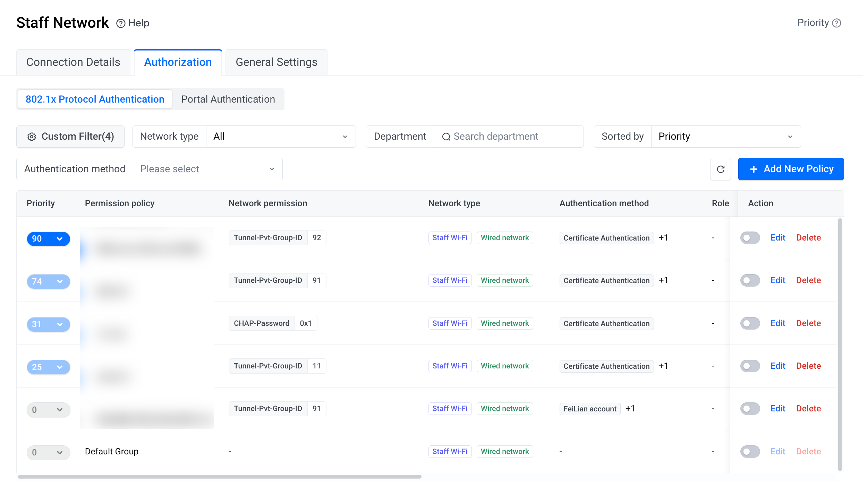Open the Sorted by Priority dropdown
868x488 pixels.
(x=726, y=137)
